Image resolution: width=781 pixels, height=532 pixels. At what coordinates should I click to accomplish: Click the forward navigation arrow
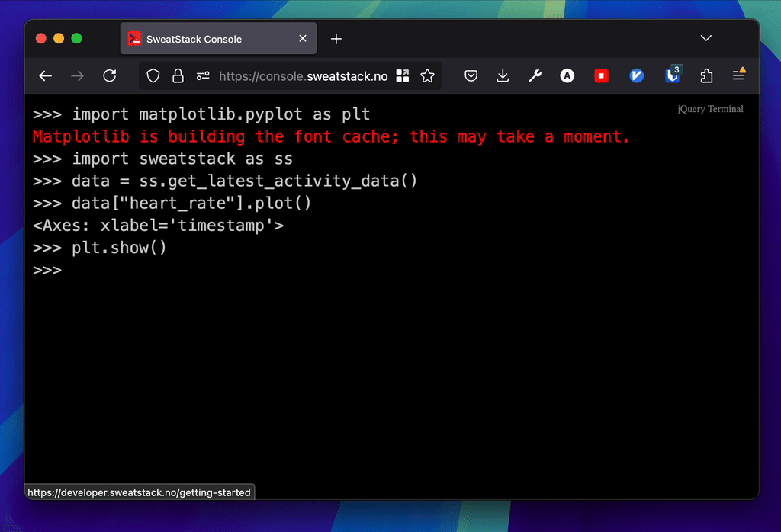point(77,75)
